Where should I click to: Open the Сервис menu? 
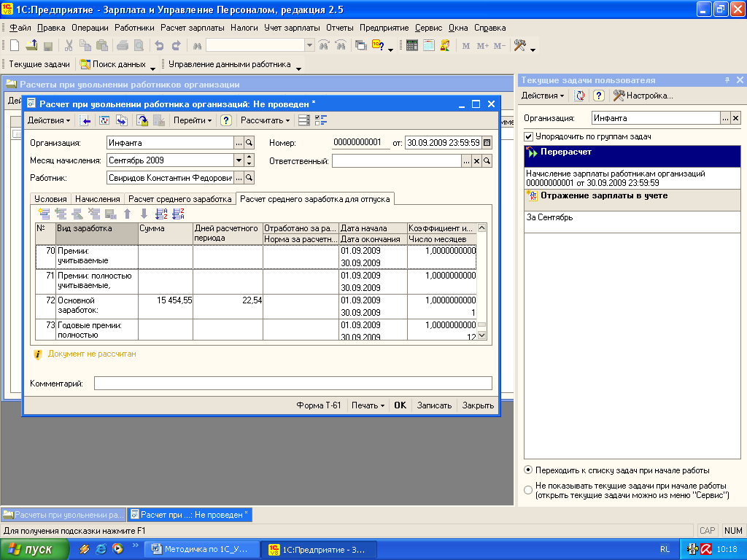coord(428,28)
